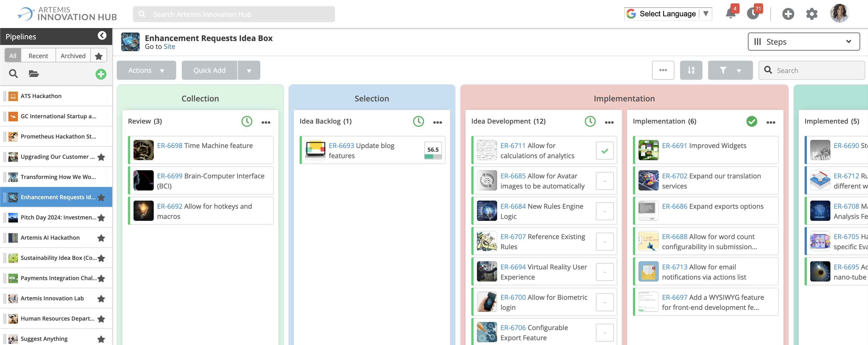Toggle the box on ER-6684 card

coord(605,211)
